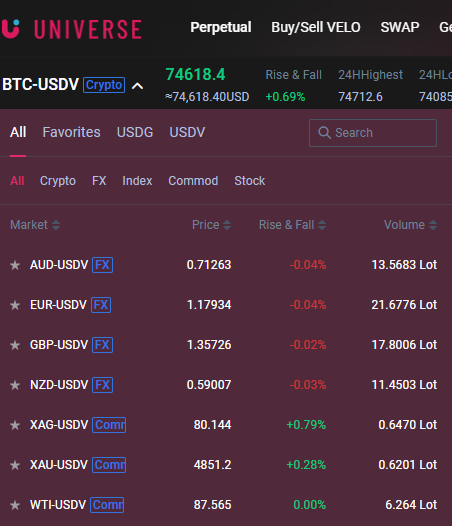
Task: Switch to the USDG tab
Action: [135, 132]
